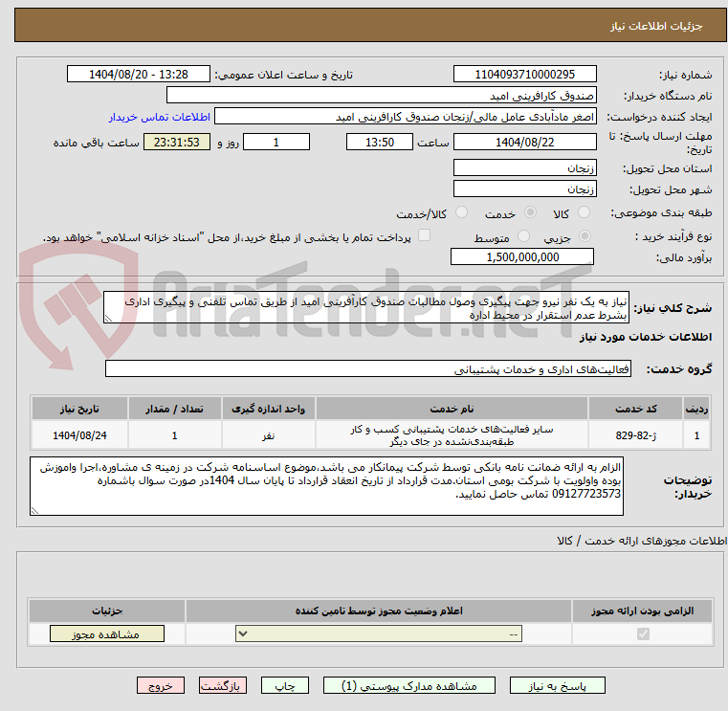728x711 pixels.
Task: Select the خدمت radio button
Action: (x=530, y=212)
